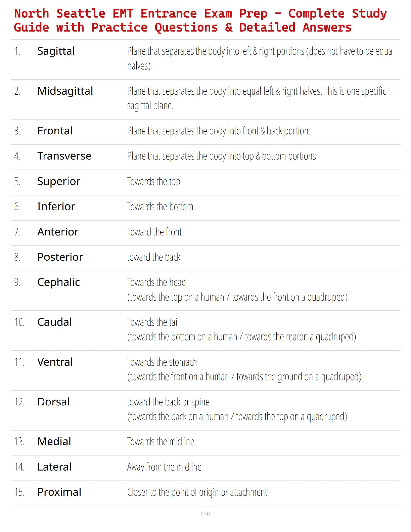Click the term "Frontal"
This screenshot has height=532, width=411.
[x=55, y=131]
